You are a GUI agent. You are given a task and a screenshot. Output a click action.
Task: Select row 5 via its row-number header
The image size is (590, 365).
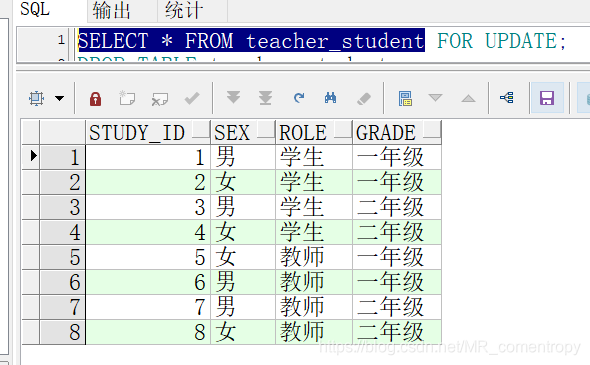coord(62,257)
